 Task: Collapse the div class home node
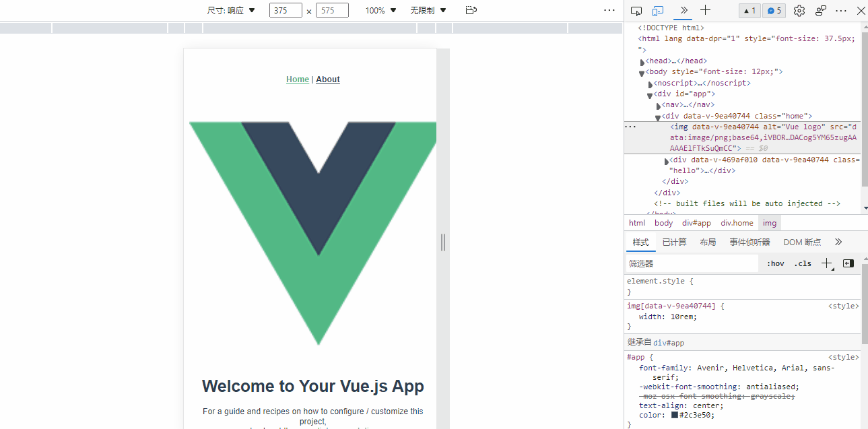pos(658,117)
